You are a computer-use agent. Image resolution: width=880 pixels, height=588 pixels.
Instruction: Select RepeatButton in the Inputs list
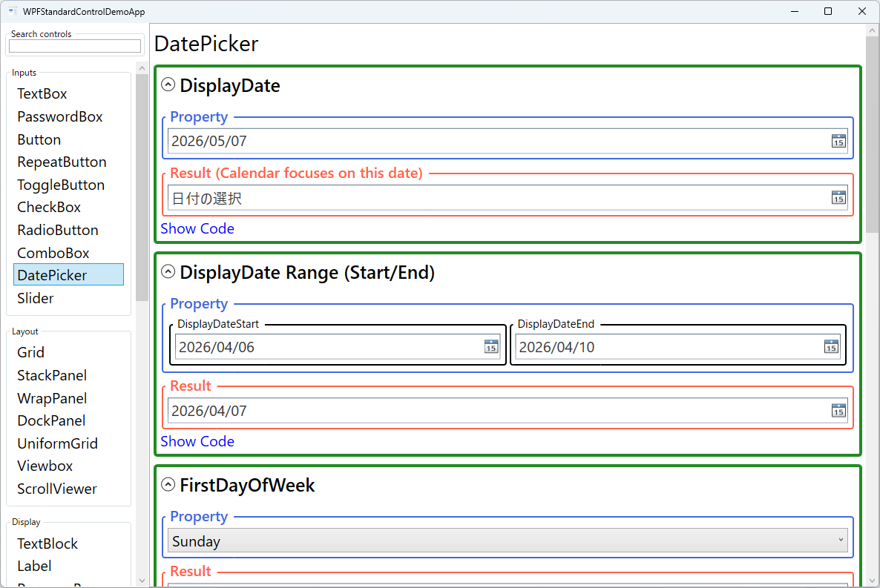pyautogui.click(x=68, y=162)
